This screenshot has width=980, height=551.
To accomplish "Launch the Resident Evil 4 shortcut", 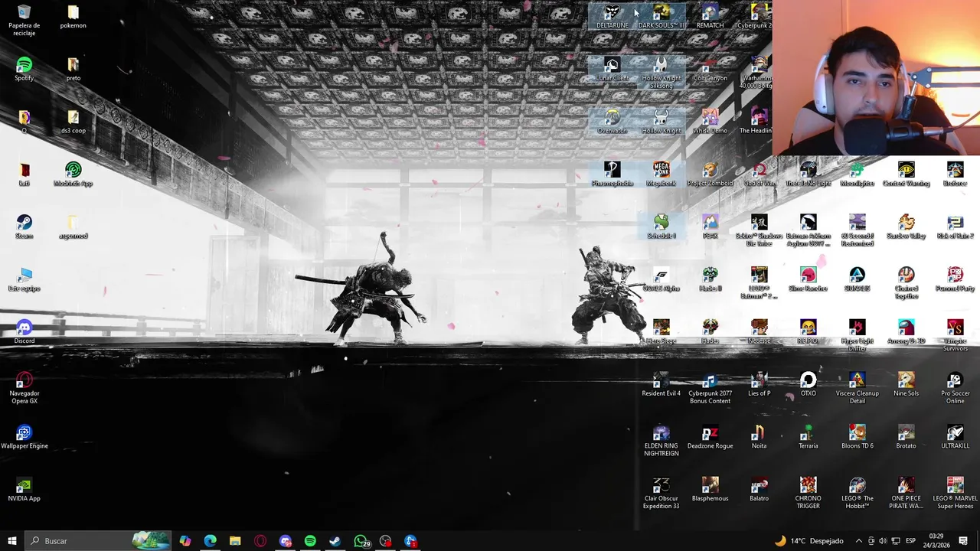I will pos(661,384).
